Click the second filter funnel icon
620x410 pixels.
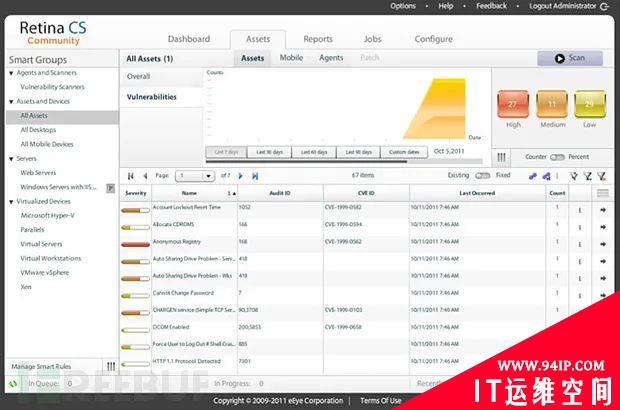tap(588, 176)
